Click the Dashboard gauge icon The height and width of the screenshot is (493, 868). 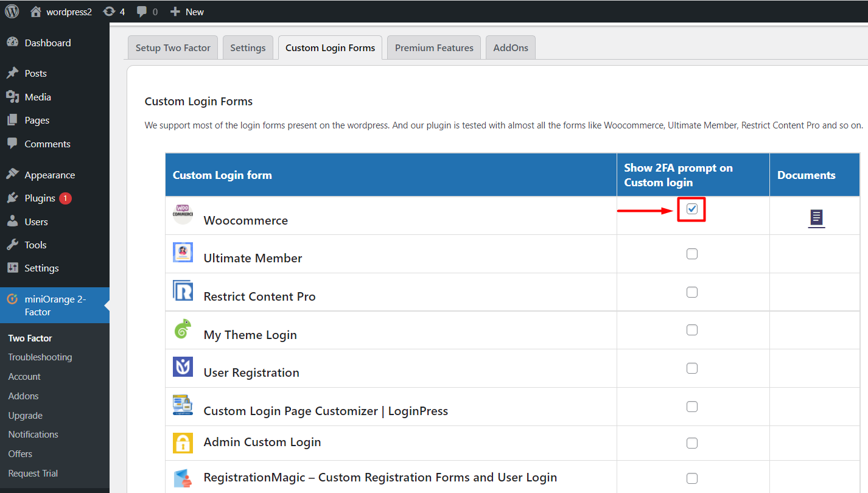point(12,43)
